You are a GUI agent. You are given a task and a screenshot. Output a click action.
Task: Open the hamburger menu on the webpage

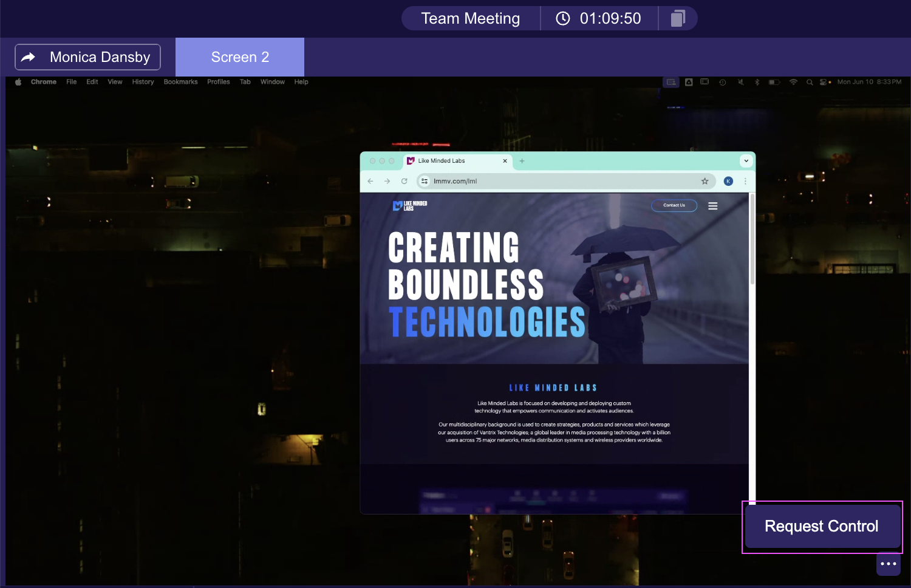point(713,206)
